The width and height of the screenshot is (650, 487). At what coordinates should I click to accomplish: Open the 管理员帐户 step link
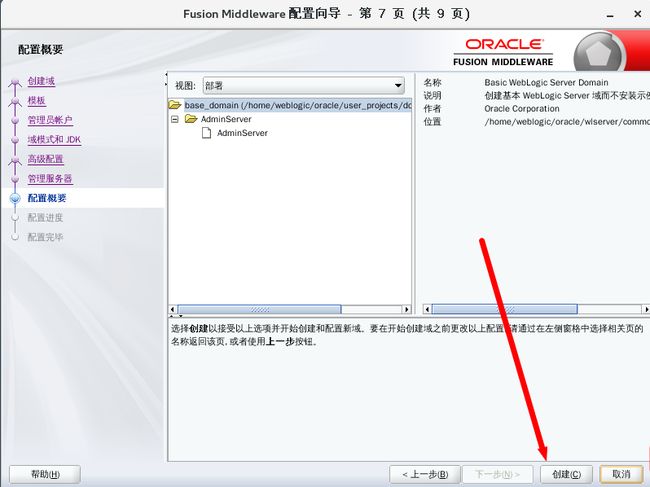[x=50, y=120]
